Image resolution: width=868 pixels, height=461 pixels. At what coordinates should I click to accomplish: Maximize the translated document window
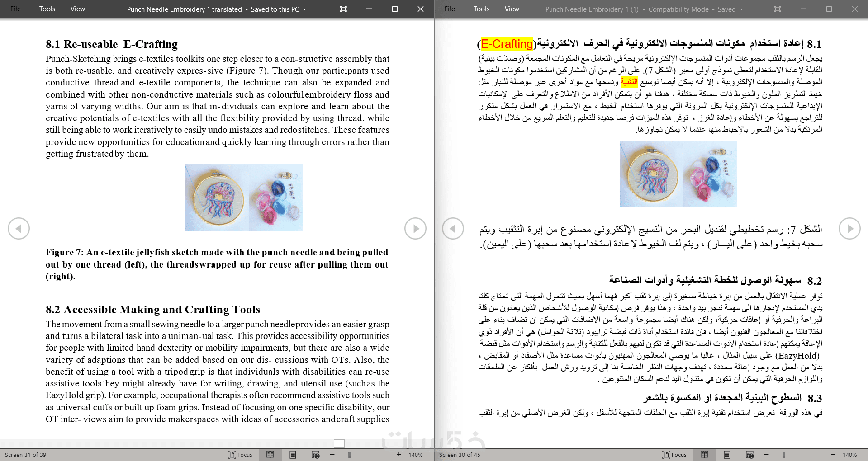tap(395, 9)
